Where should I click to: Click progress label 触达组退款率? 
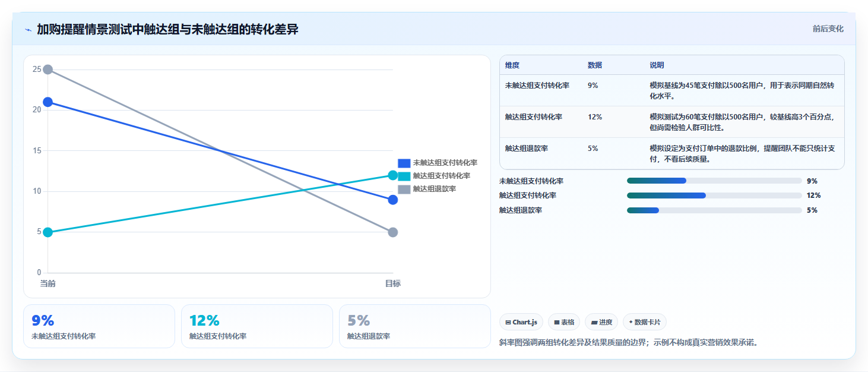pyautogui.click(x=521, y=210)
